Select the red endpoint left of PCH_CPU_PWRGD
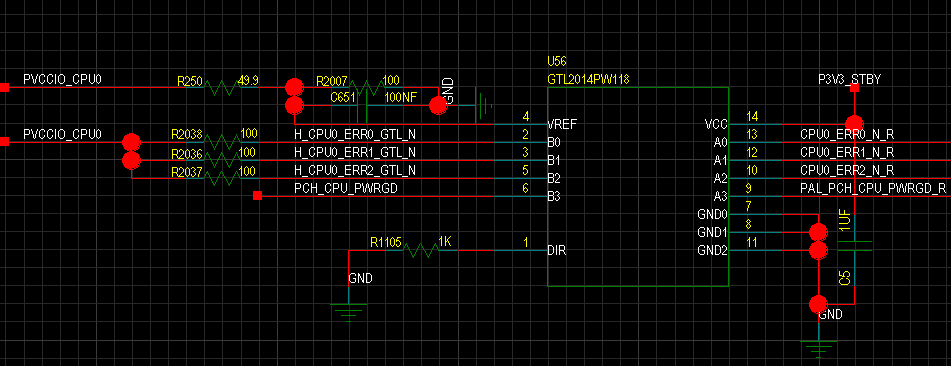This screenshot has height=366, width=951. pos(257,195)
